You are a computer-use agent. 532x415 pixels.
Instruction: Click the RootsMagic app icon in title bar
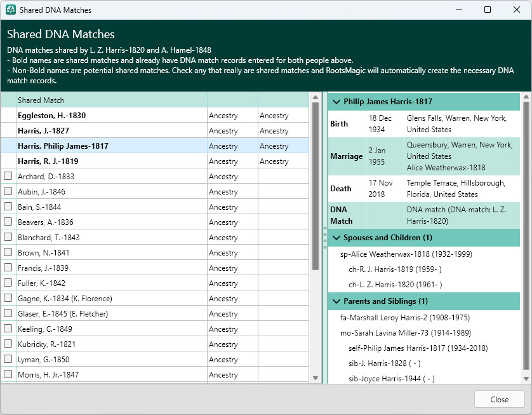[11, 10]
